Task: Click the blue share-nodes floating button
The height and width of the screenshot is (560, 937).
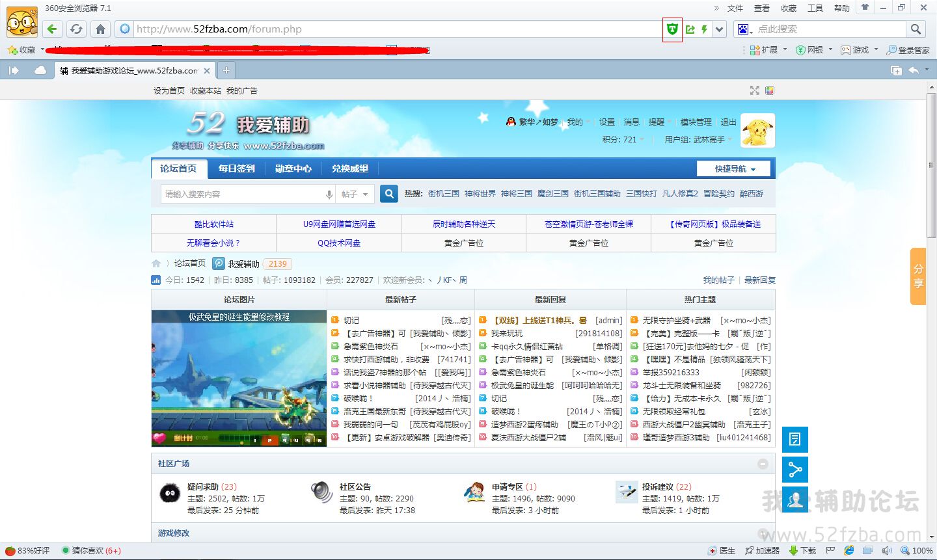Action: [x=794, y=470]
